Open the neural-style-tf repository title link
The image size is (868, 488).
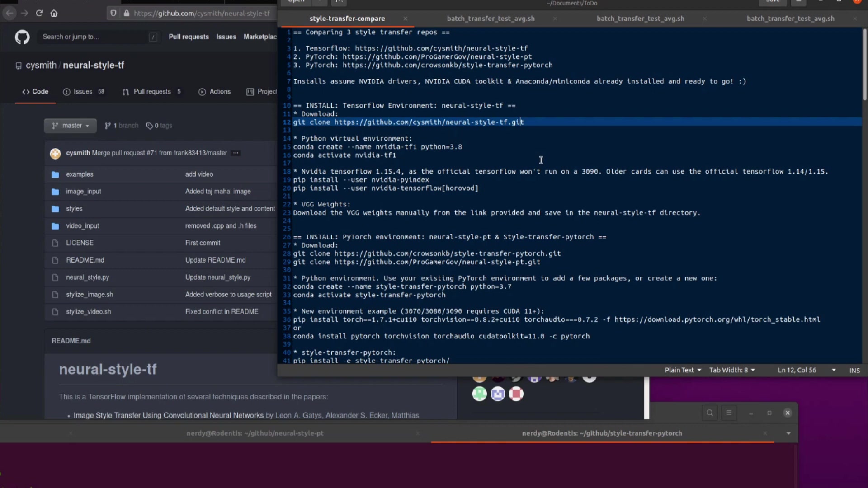(94, 66)
